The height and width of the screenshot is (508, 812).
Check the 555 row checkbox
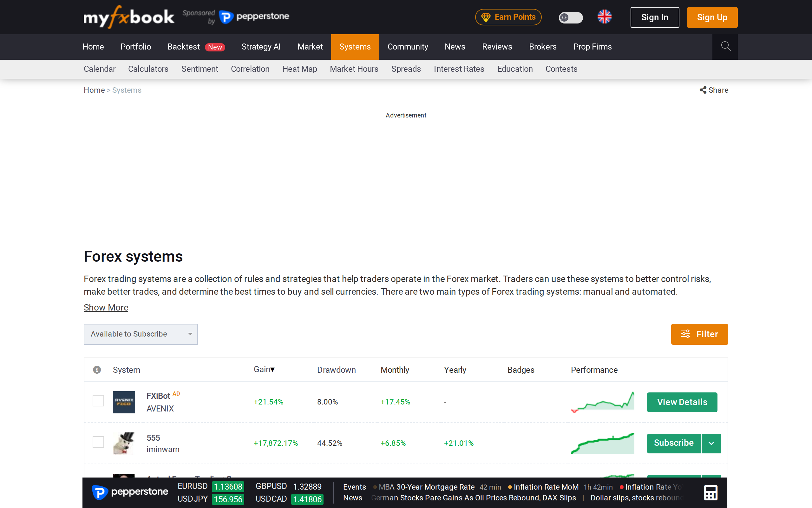(x=98, y=442)
